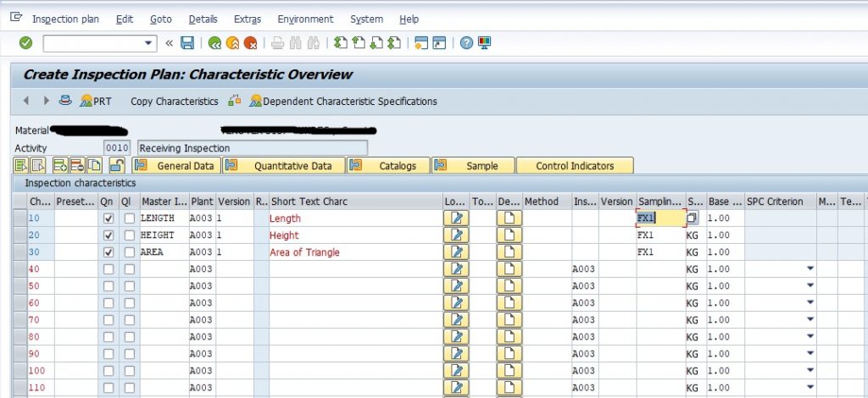Screen dimensions: 868x398
Task: Click the Sampling procedure field FX1 in row 10
Action: click(661, 218)
